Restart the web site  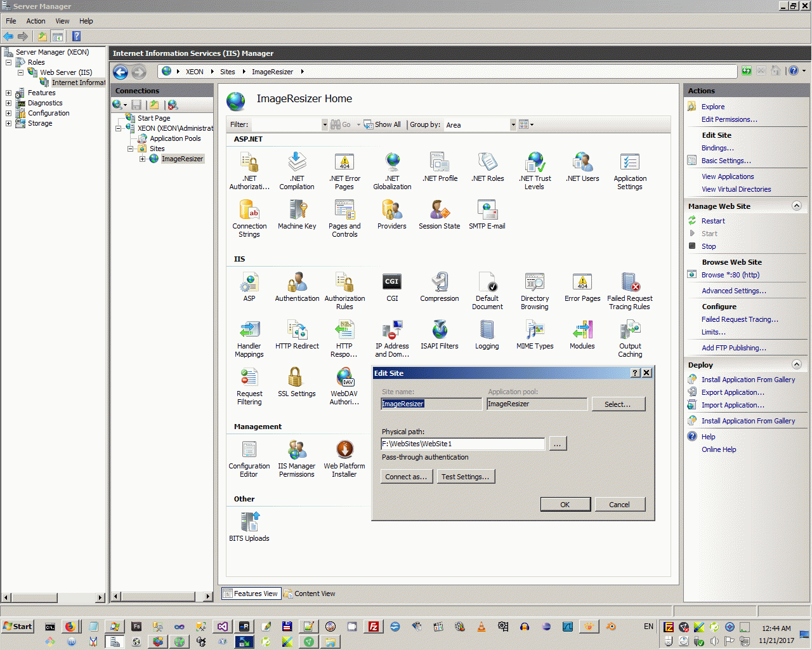713,221
